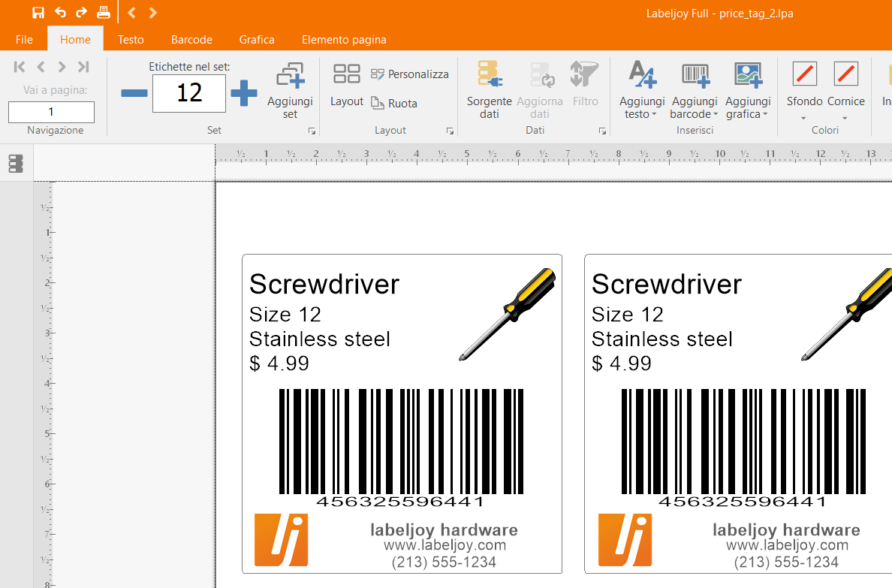
Task: Select Screwdriver title on second label
Action: (x=667, y=284)
